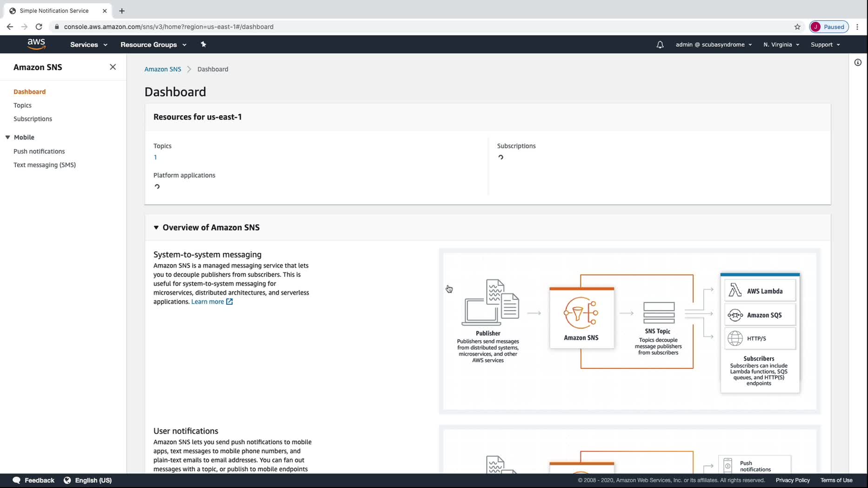Image resolution: width=868 pixels, height=488 pixels.
Task: Bookmark this page with the star icon
Action: (797, 27)
